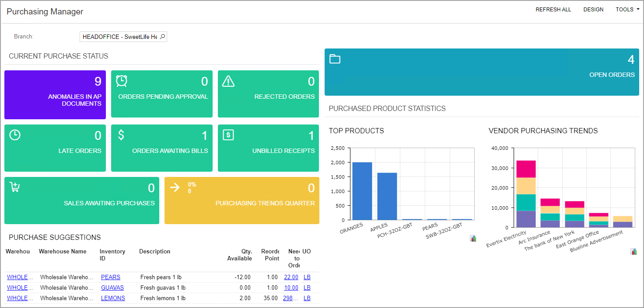Viewport: 644px width, 308px height.
Task: Click the 10.00 need-to-order link for guavas
Action: click(291, 287)
